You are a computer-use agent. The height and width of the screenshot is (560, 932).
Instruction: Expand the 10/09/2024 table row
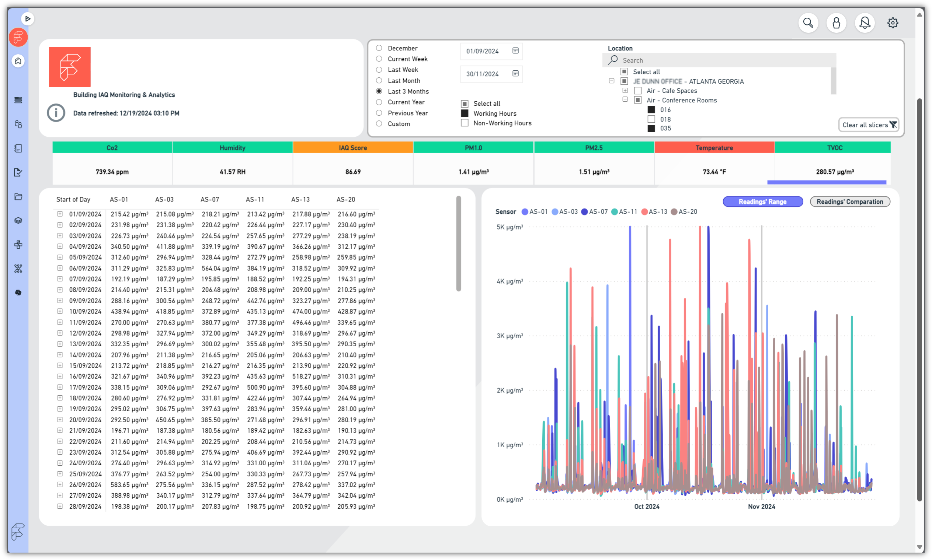(60, 311)
